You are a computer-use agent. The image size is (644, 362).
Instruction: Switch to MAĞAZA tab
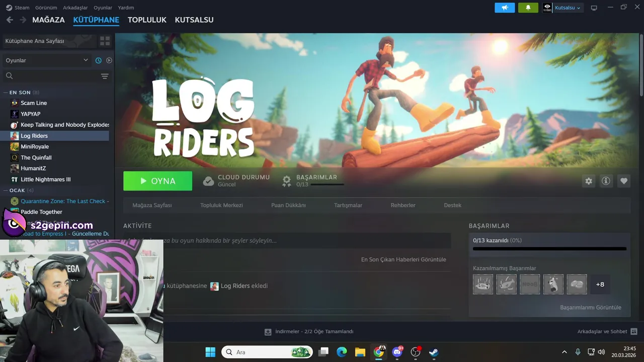point(48,20)
